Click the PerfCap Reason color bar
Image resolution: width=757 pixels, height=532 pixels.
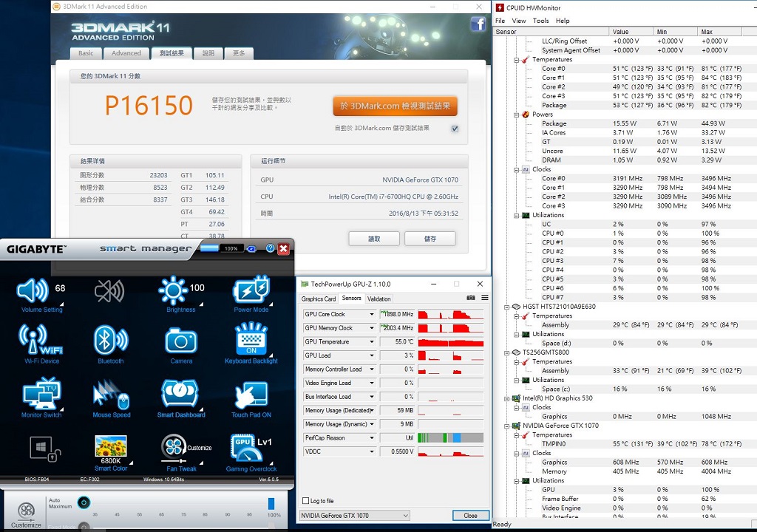450,438
